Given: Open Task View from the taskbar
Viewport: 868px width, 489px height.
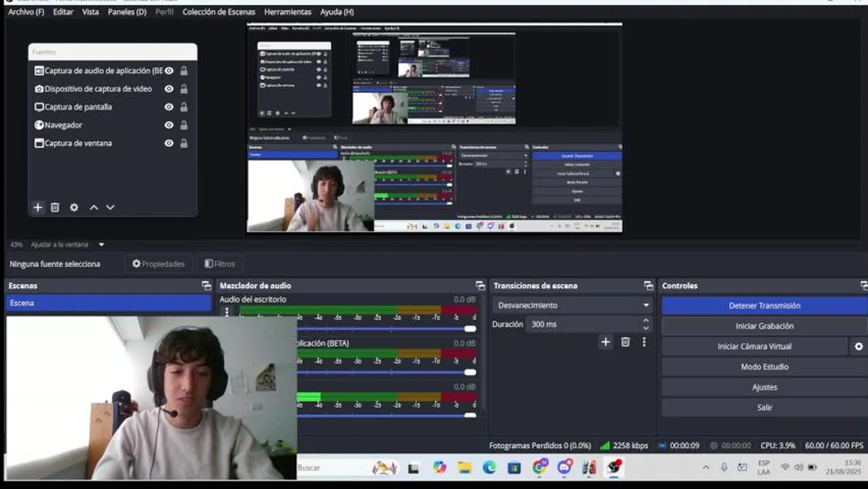Looking at the screenshot, I should [414, 467].
